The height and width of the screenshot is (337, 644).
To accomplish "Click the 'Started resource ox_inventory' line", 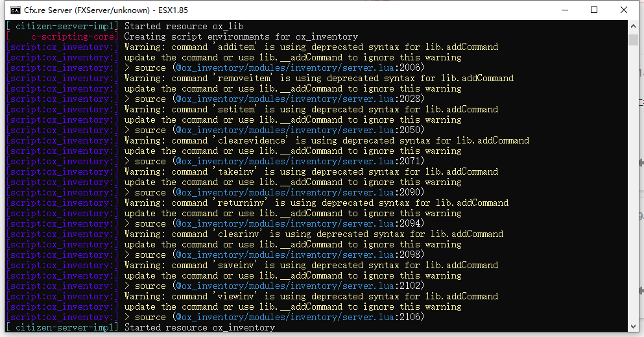I will pyautogui.click(x=200, y=327).
